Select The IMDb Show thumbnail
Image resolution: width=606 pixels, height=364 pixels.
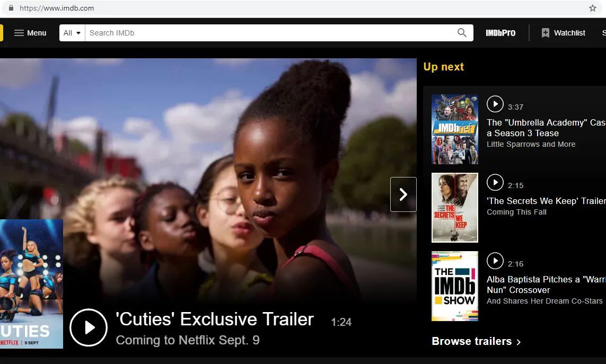coord(455,286)
